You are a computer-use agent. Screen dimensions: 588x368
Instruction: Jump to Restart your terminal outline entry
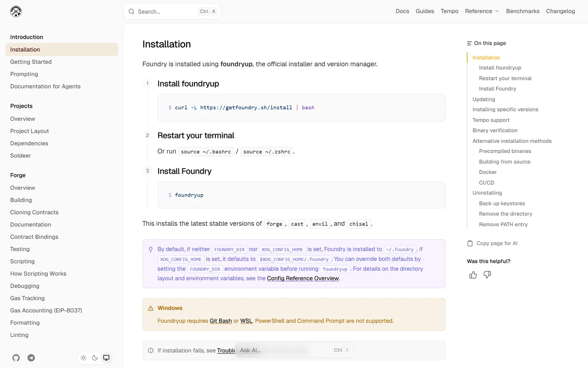505,78
